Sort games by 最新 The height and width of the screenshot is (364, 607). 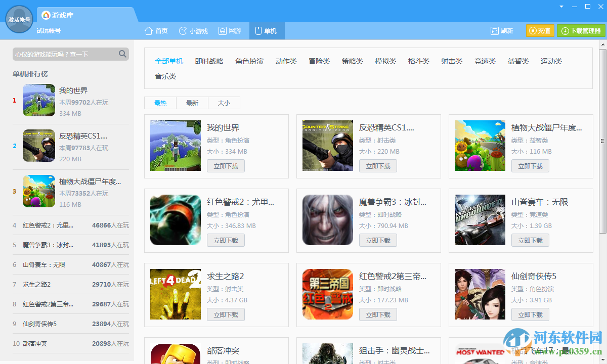192,103
